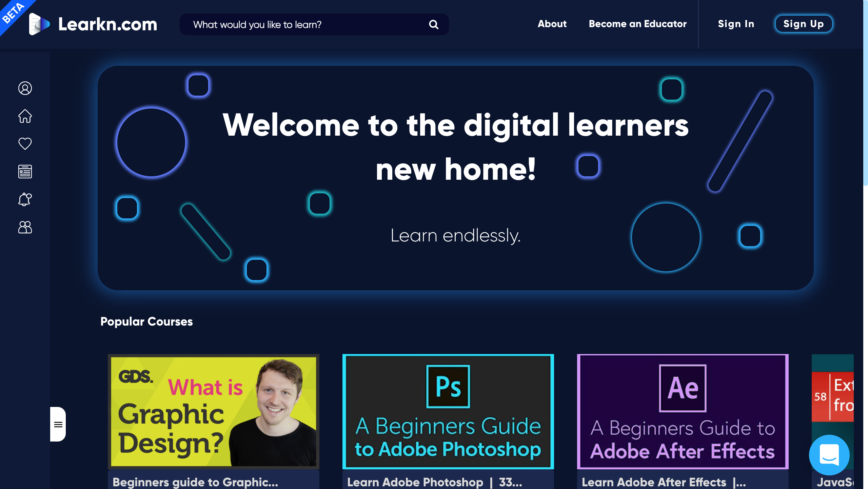This screenshot has height=489, width=868.
Task: Open favorites heart icon in sidebar
Action: pos(25,144)
